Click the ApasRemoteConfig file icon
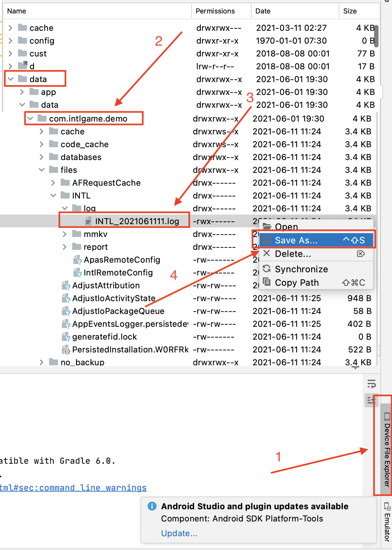The image size is (392, 550). coord(77,260)
